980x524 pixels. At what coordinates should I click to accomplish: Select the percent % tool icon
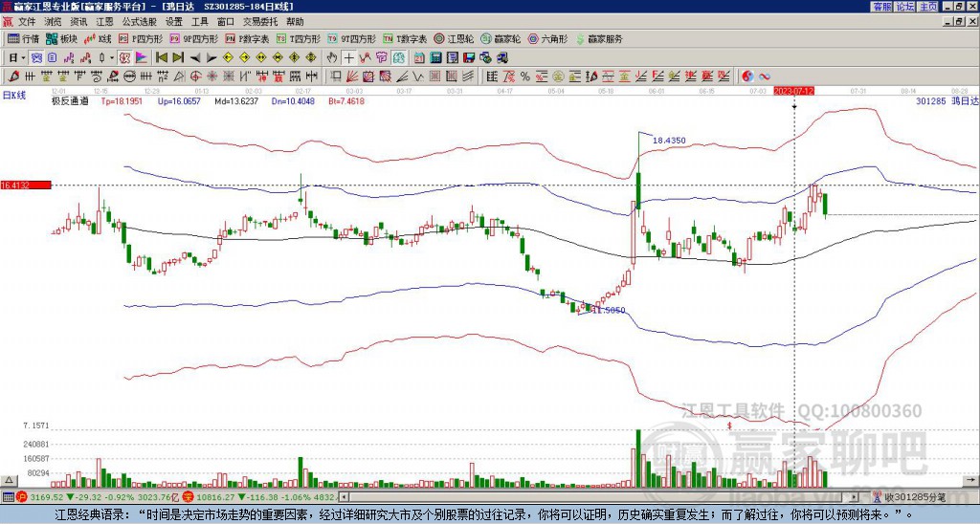(x=525, y=76)
